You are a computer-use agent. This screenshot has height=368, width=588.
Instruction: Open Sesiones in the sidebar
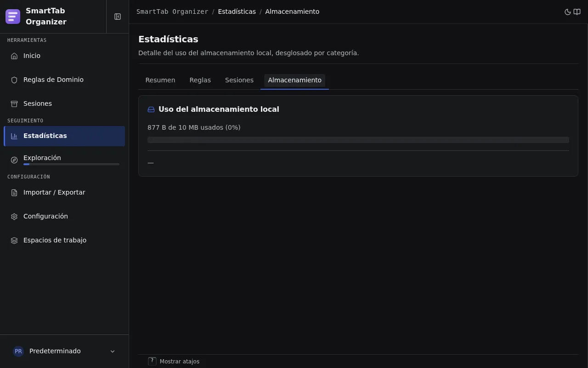click(x=64, y=103)
